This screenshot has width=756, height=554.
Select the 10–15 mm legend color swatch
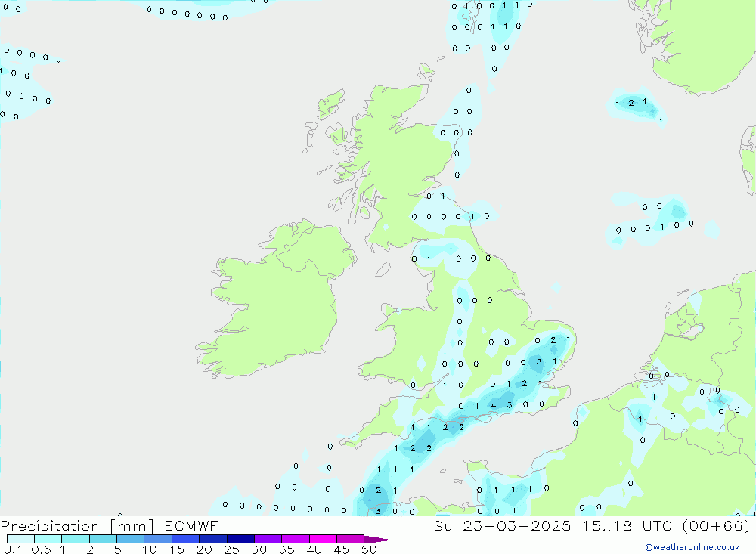pos(158,539)
